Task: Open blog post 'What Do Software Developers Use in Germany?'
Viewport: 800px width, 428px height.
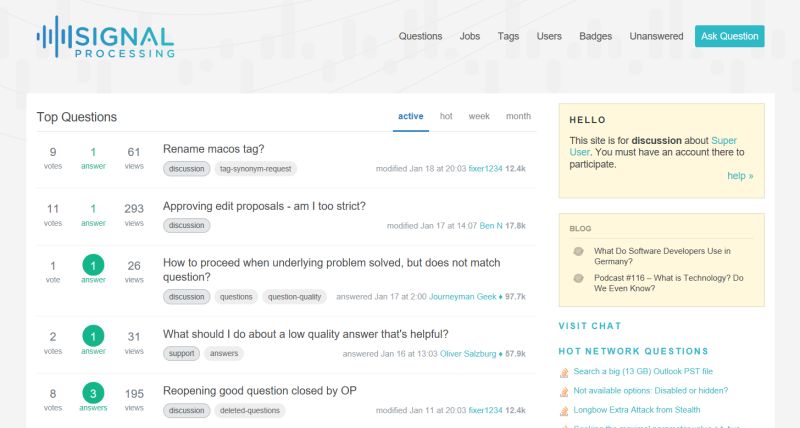Action: pos(662,256)
